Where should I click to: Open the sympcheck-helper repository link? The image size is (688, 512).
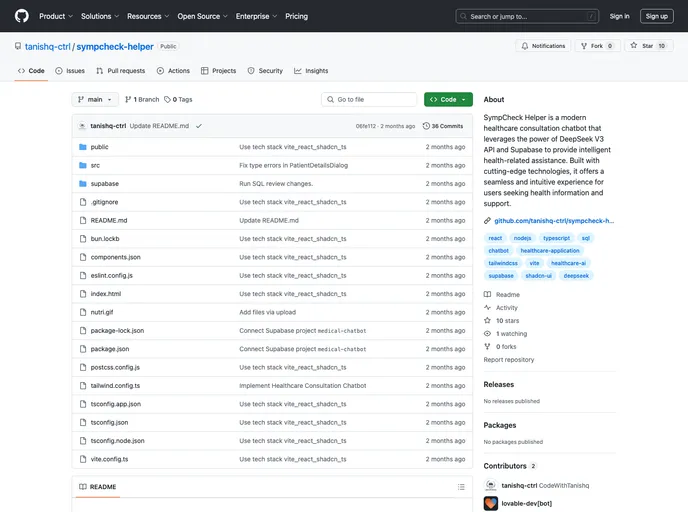coord(115,47)
